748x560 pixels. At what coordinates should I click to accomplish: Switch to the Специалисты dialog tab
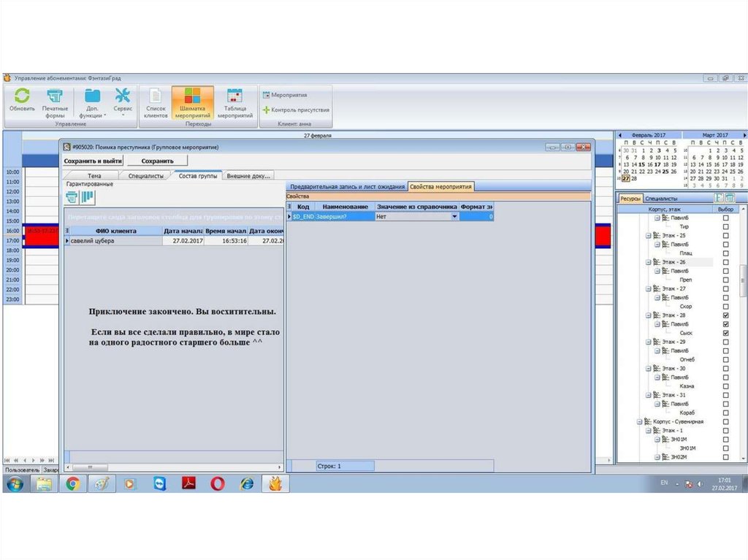146,176
